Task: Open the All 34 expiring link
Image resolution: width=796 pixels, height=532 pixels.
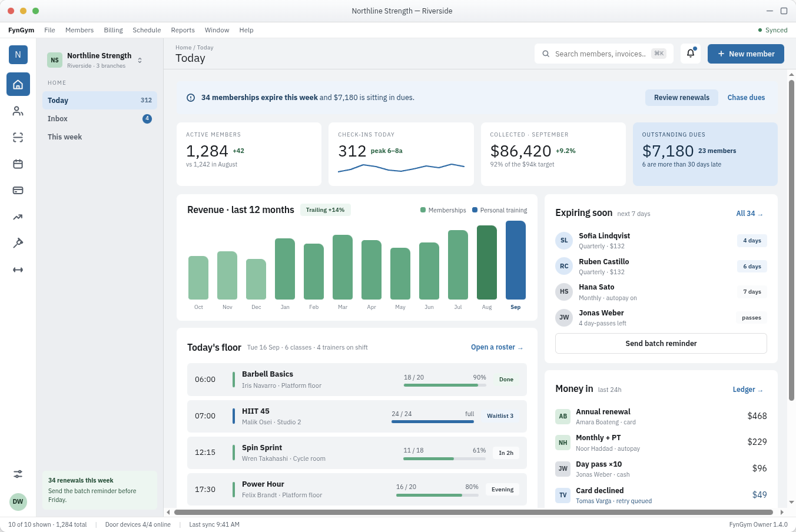Action: click(749, 214)
